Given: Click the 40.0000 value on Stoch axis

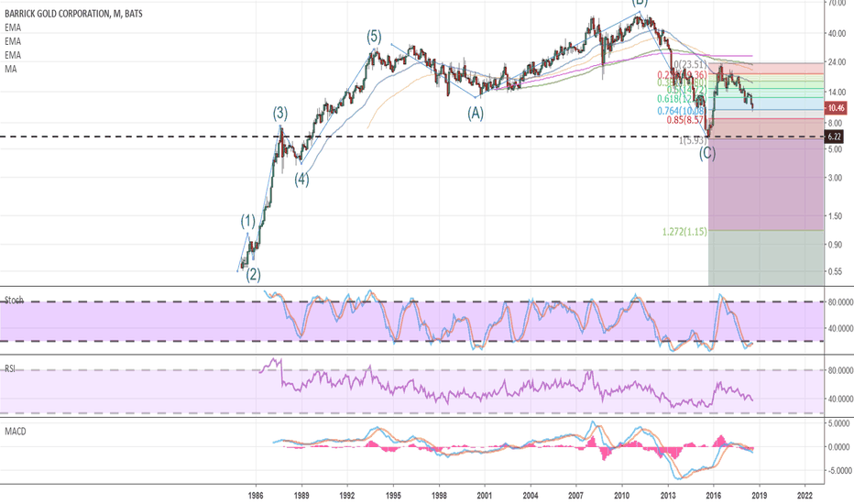Looking at the screenshot, I should click(x=839, y=329).
